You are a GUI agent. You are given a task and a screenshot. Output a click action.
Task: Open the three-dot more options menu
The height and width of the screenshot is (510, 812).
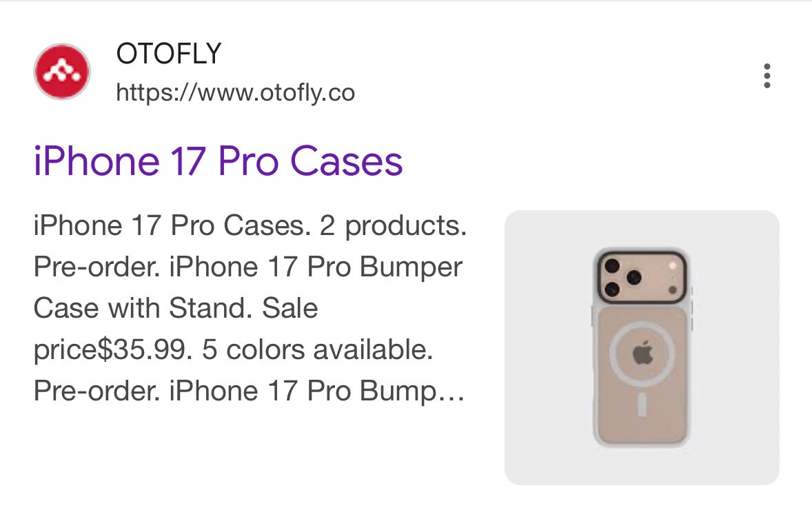[x=767, y=76]
